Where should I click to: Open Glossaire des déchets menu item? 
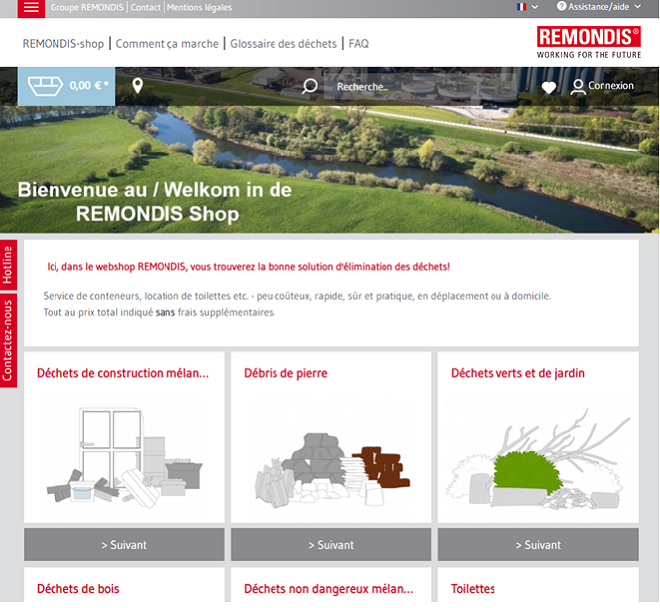coord(283,44)
